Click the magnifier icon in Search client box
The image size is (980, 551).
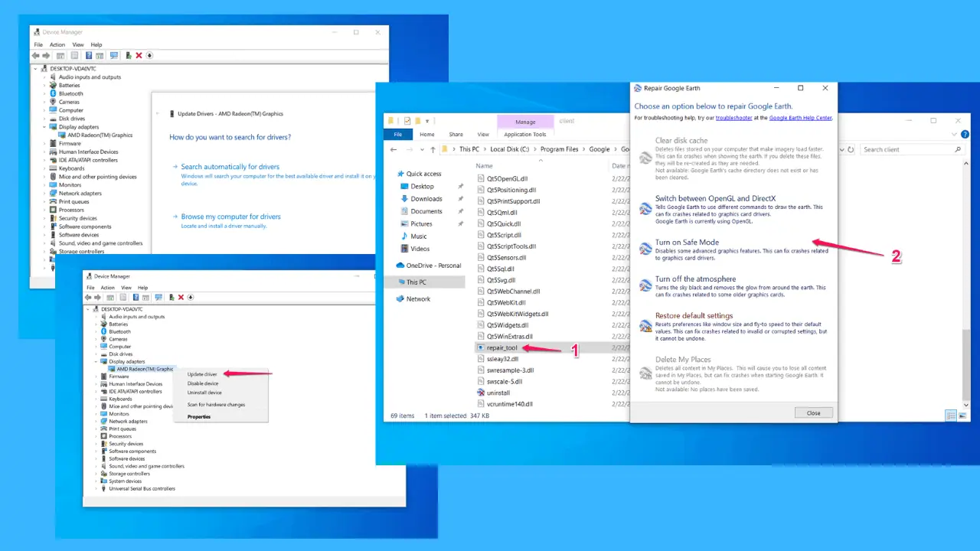click(958, 149)
